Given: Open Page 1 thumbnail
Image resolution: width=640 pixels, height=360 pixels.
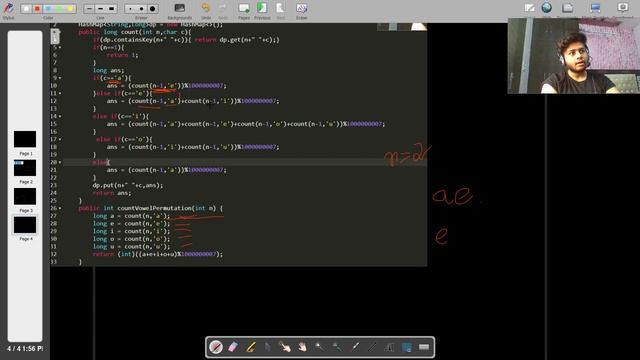Looking at the screenshot, I should tap(25, 139).
